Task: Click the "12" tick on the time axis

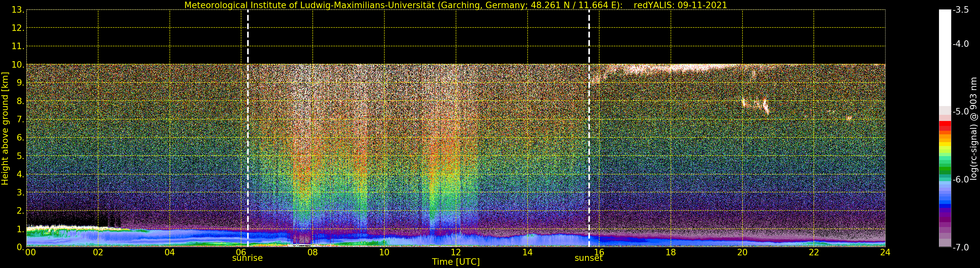Action: 455,252
